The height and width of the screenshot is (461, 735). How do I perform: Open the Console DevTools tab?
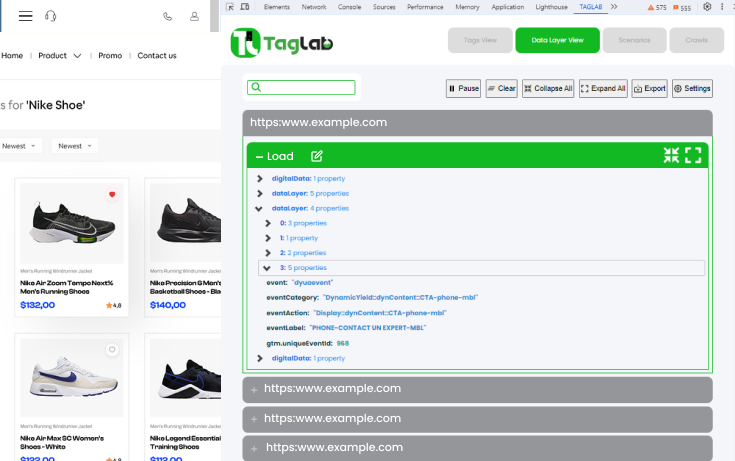coord(349,7)
